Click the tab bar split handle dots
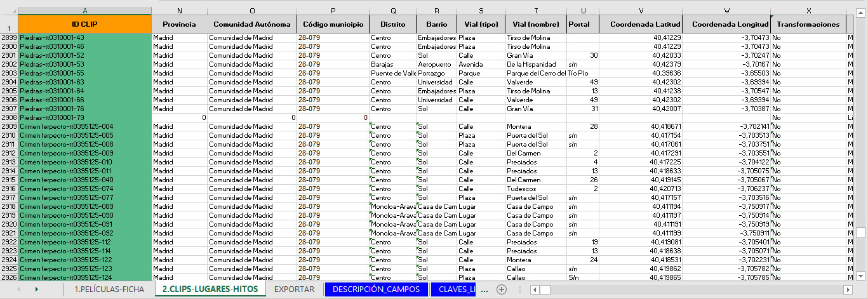The width and height of the screenshot is (868, 299). pyautogui.click(x=520, y=289)
